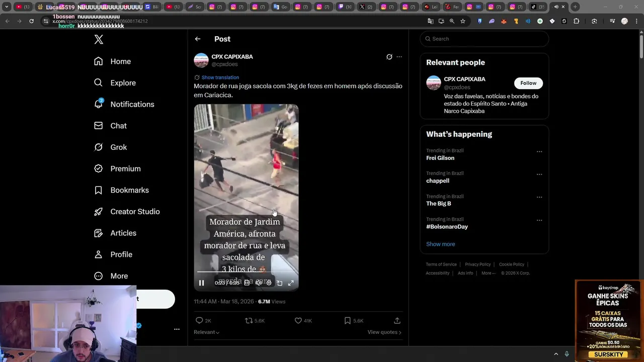Open Creator Studio rocket item

click(127, 212)
